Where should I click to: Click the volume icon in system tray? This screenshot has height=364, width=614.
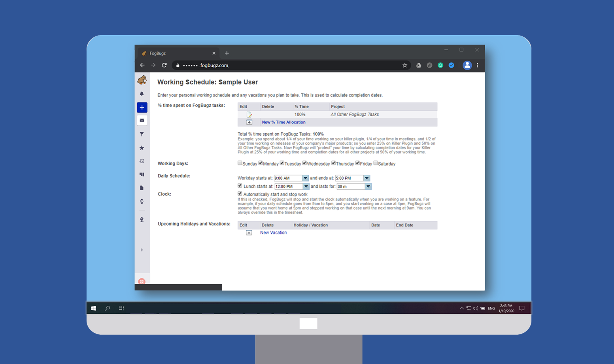[476, 308]
